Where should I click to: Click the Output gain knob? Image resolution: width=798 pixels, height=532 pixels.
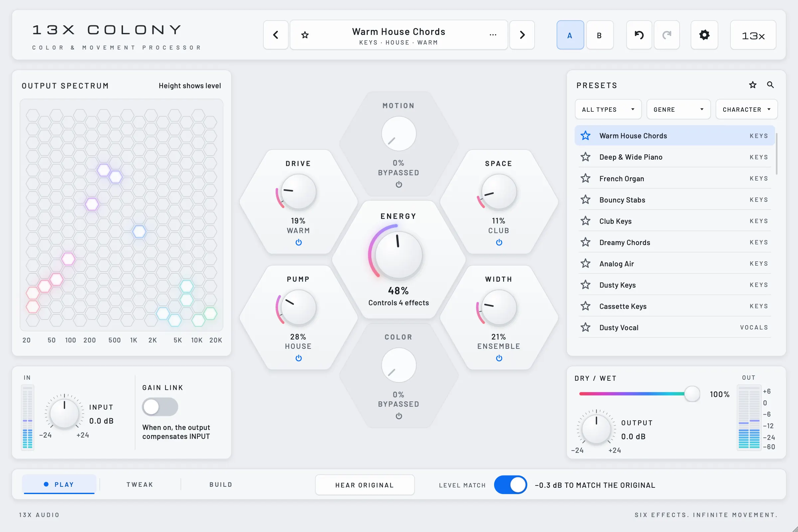596,429
